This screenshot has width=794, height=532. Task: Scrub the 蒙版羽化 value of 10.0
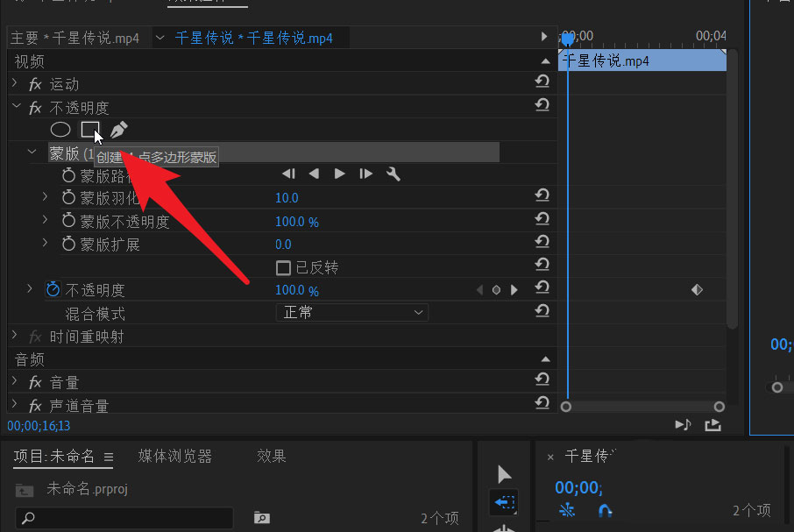point(287,198)
